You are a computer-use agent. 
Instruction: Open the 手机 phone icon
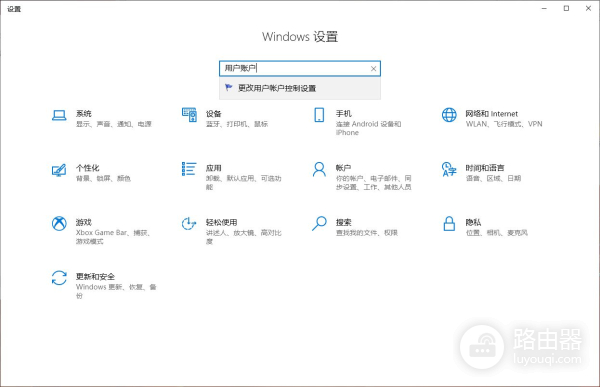pos(319,115)
